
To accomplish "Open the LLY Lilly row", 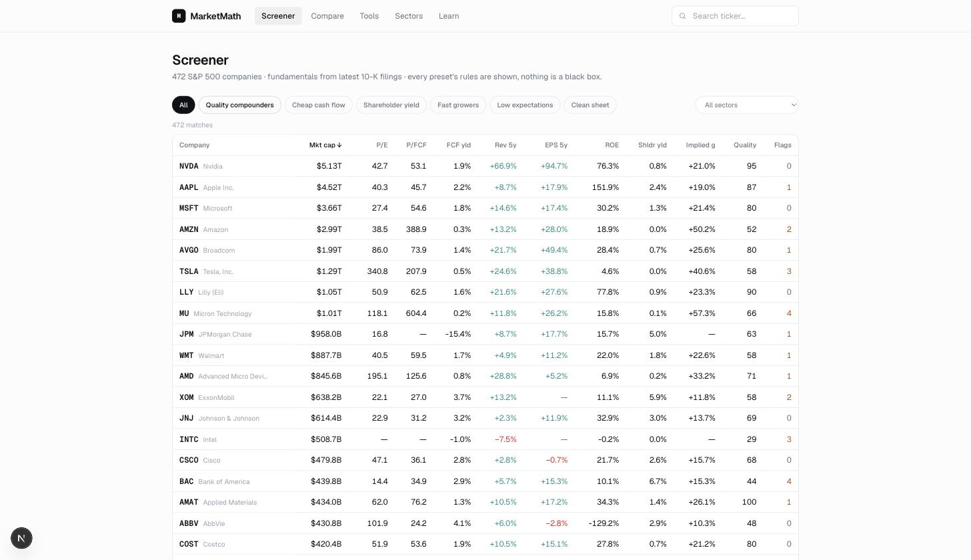I will tap(485, 292).
